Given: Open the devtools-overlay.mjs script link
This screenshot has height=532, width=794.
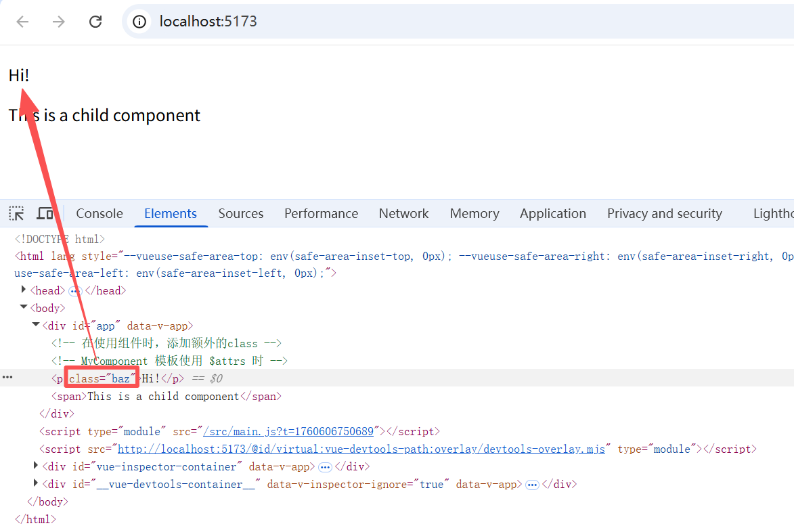Looking at the screenshot, I should click(x=361, y=449).
